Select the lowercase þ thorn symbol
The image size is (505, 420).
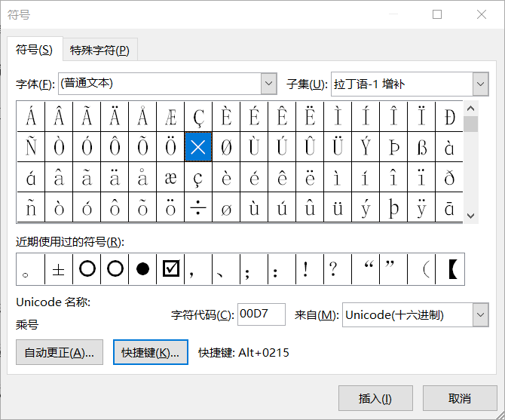[x=393, y=207]
